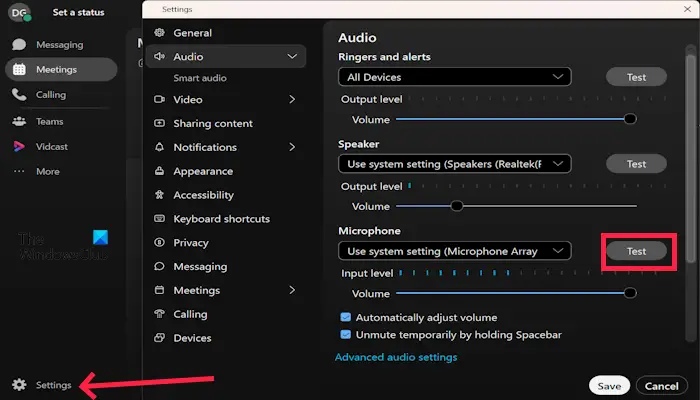Click the General gear icon in settings list

159,33
